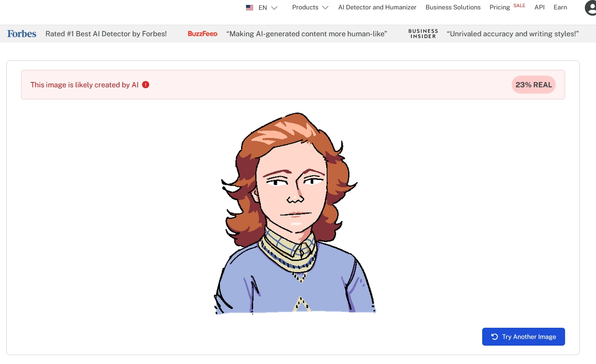Open AI Detector and Humanizer page
Screen dimensions: 596x364
pyautogui.click(x=377, y=8)
